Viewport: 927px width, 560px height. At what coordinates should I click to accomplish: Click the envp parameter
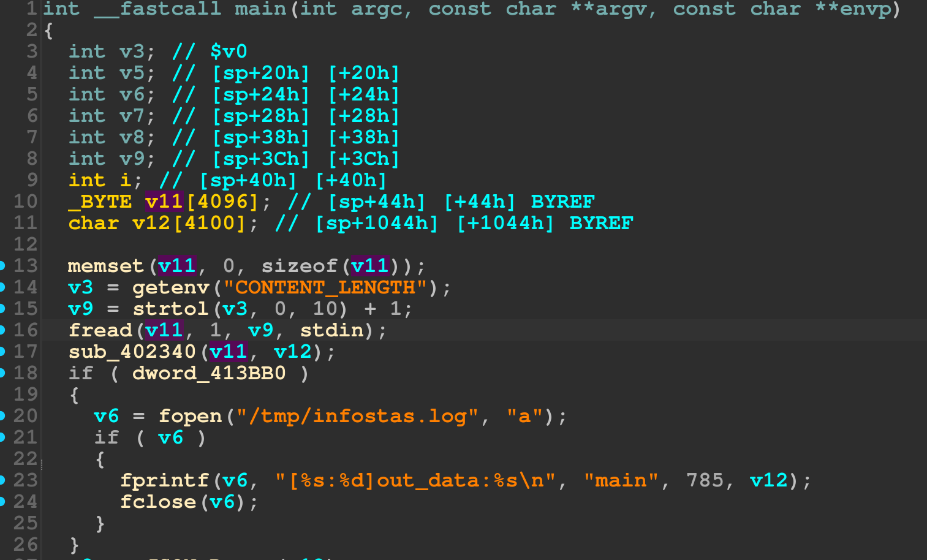click(865, 9)
